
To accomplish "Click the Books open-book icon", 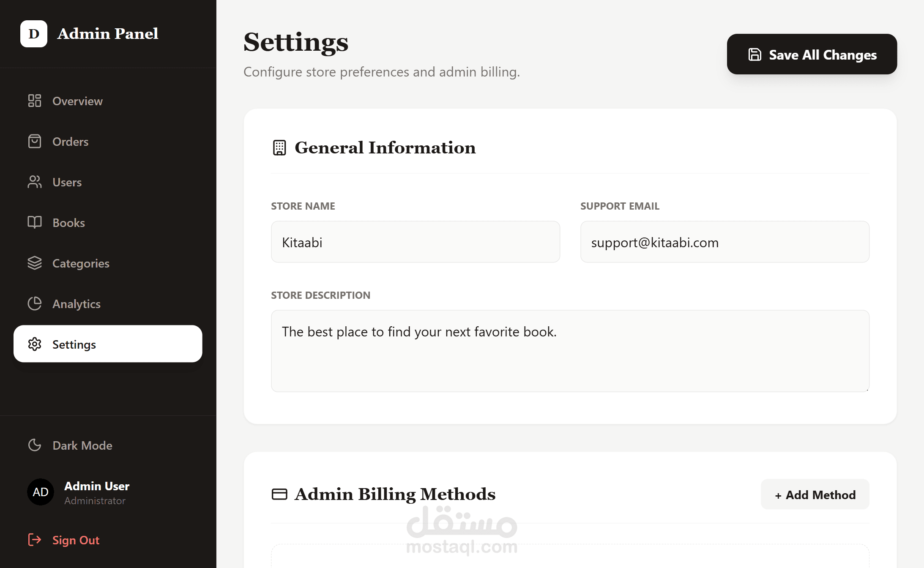I will (x=35, y=222).
